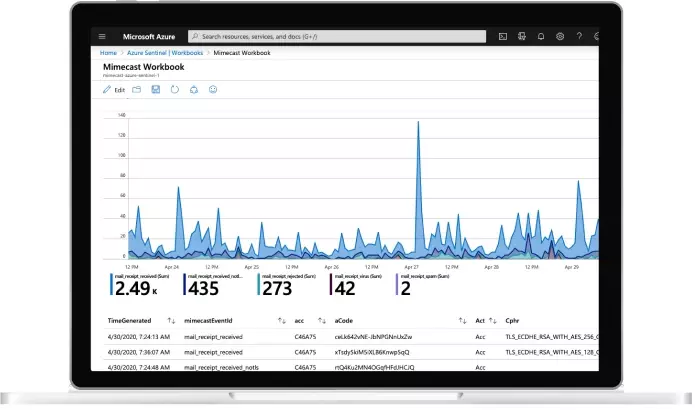
Task: Click TLS_ECDHE_RSA_WITH_AES_256 cipher cell
Action: (552, 337)
